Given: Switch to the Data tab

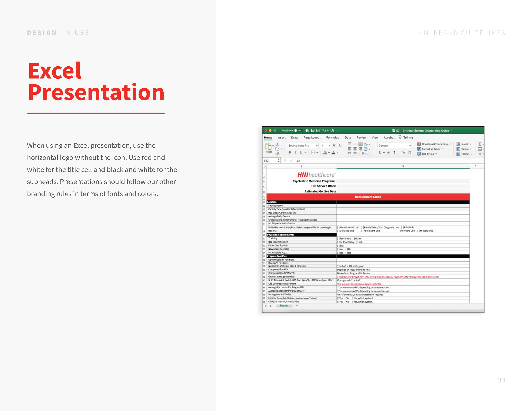Looking at the screenshot, I should 348,138.
